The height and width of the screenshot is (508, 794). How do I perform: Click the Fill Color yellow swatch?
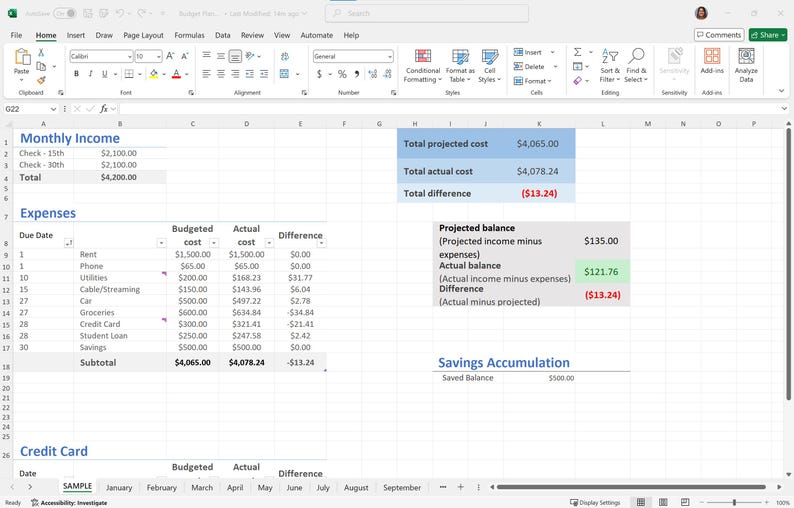[x=153, y=74]
